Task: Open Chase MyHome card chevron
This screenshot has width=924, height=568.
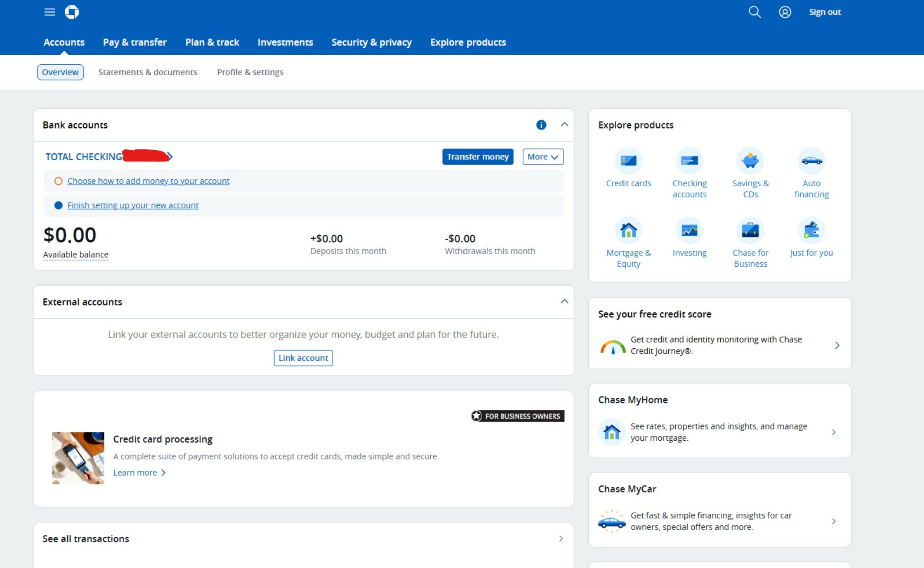Action: (x=834, y=432)
